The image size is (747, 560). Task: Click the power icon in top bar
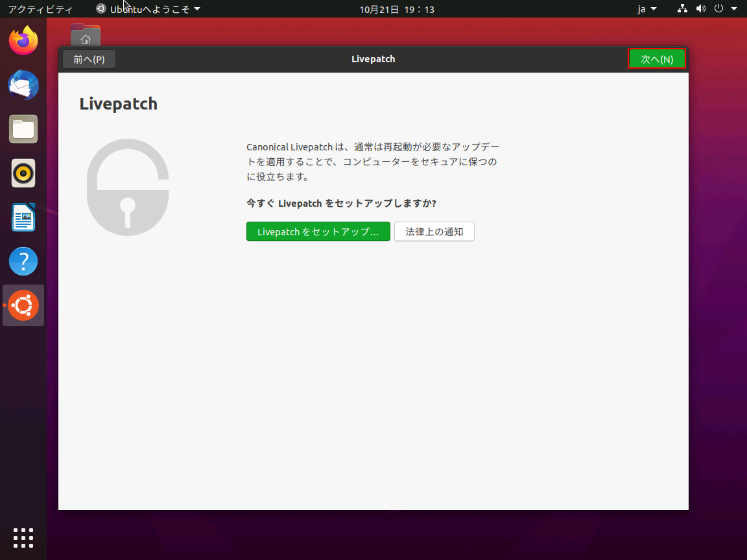click(x=718, y=8)
